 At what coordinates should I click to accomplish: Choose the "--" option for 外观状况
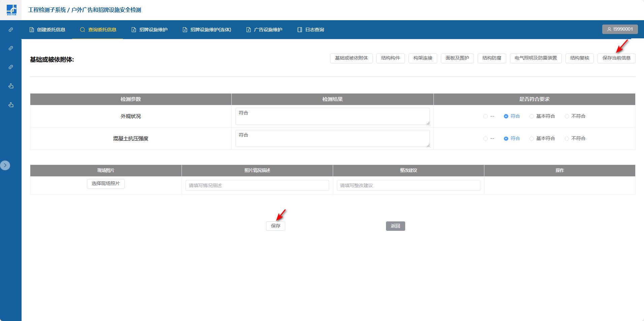tap(485, 116)
